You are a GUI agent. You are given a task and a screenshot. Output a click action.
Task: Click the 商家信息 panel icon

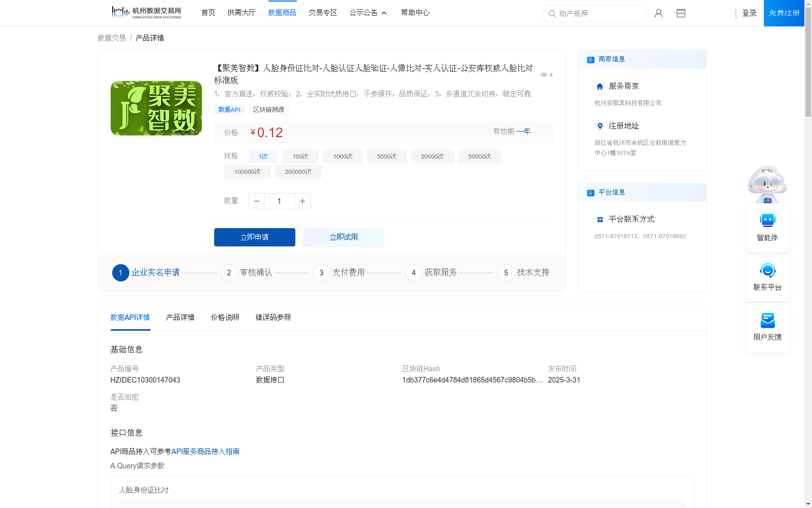(x=591, y=59)
